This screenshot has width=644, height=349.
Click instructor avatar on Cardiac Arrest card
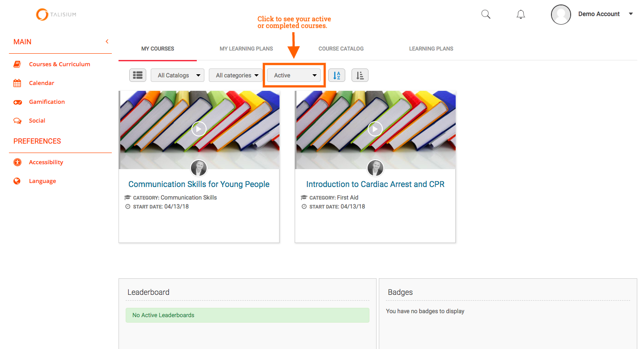375,168
